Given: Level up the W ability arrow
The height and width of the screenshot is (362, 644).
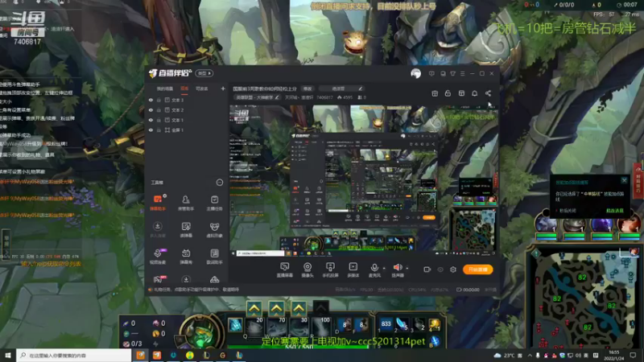Looking at the screenshot, I should (276, 308).
